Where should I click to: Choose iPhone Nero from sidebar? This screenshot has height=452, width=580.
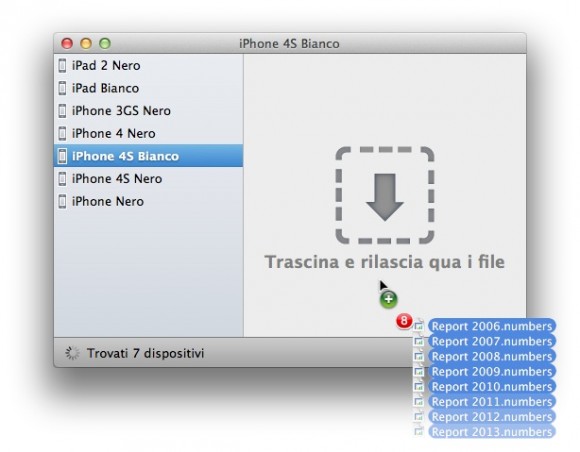tap(149, 201)
